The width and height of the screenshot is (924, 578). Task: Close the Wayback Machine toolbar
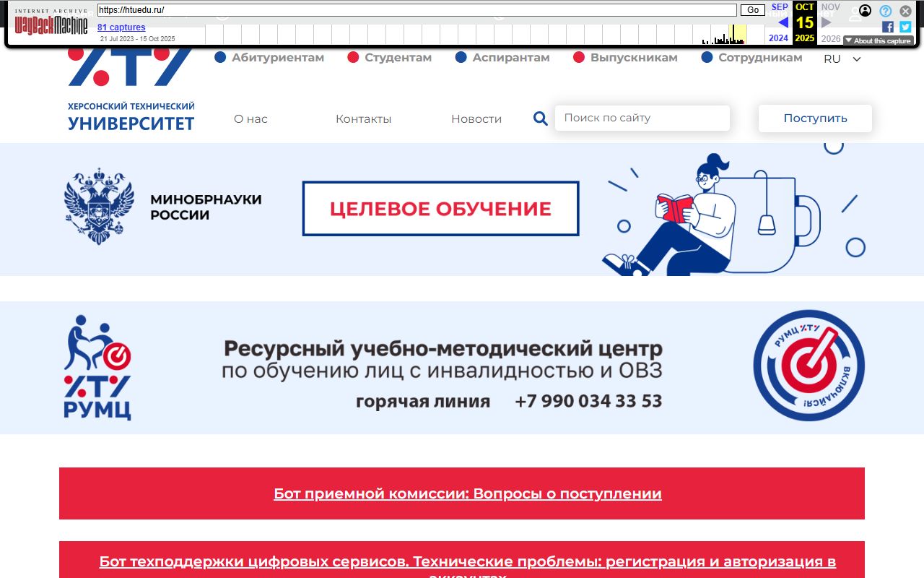(905, 11)
